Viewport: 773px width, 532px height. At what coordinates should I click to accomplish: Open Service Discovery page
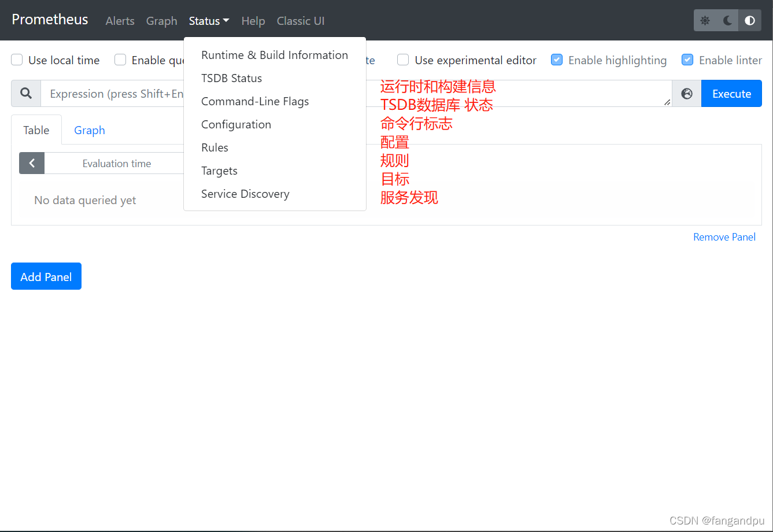275,194
